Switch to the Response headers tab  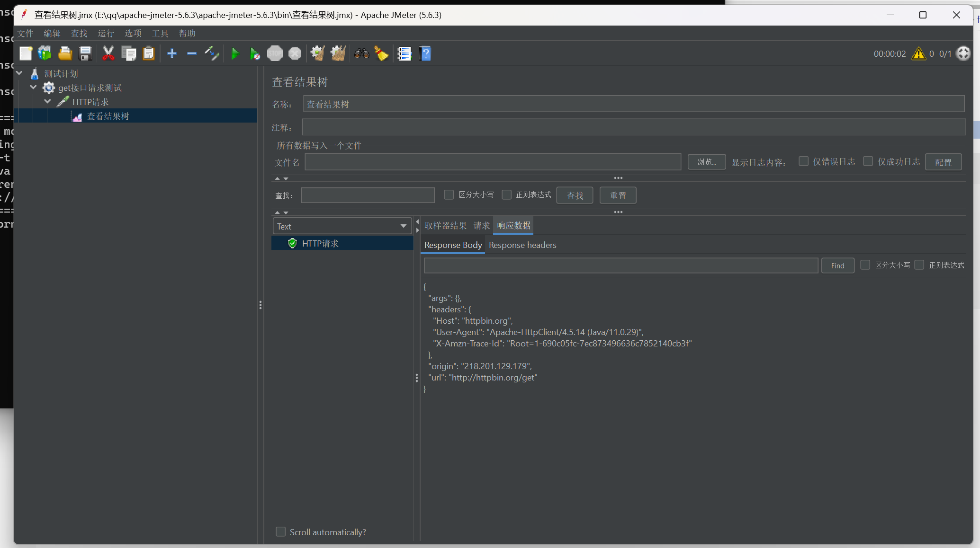522,245
